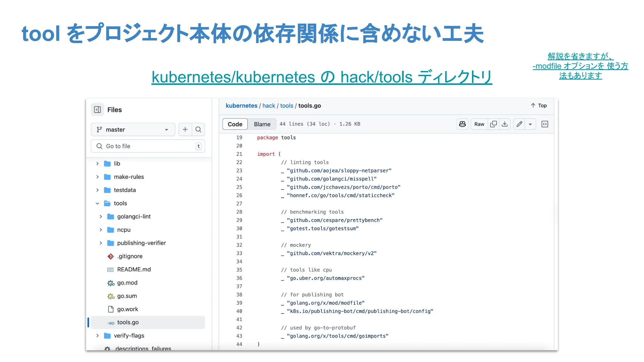Click the .gitignore git icon
This screenshot has width=644, height=362.
tap(111, 256)
